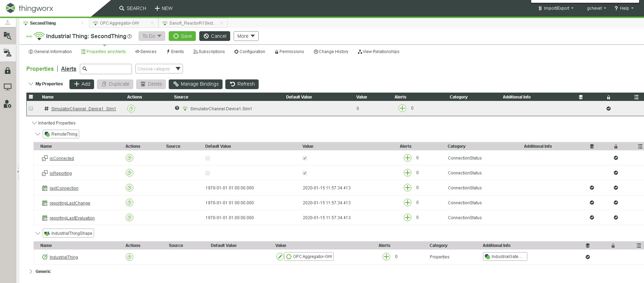
Task: Click duplicate icon for reportingLastChange property
Action: (x=129, y=203)
